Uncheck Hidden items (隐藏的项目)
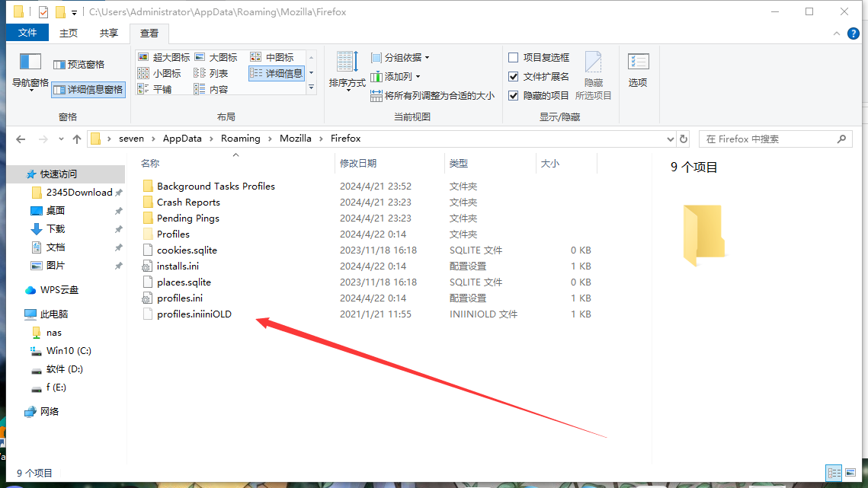This screenshot has width=868, height=488. [539, 96]
